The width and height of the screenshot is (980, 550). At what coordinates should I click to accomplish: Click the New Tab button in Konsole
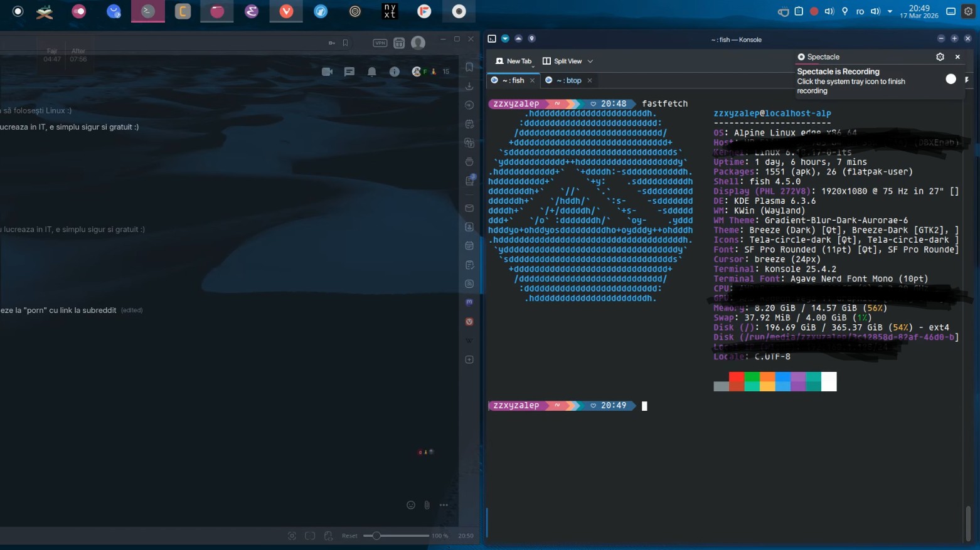pyautogui.click(x=513, y=61)
